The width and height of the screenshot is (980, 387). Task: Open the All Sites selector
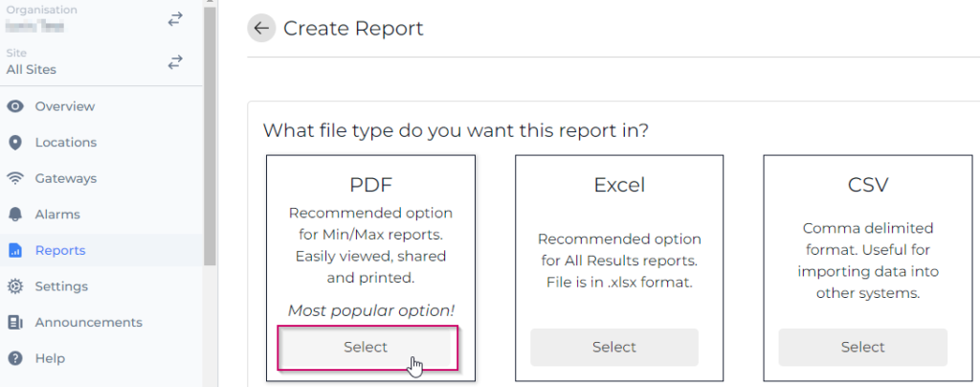(32, 69)
